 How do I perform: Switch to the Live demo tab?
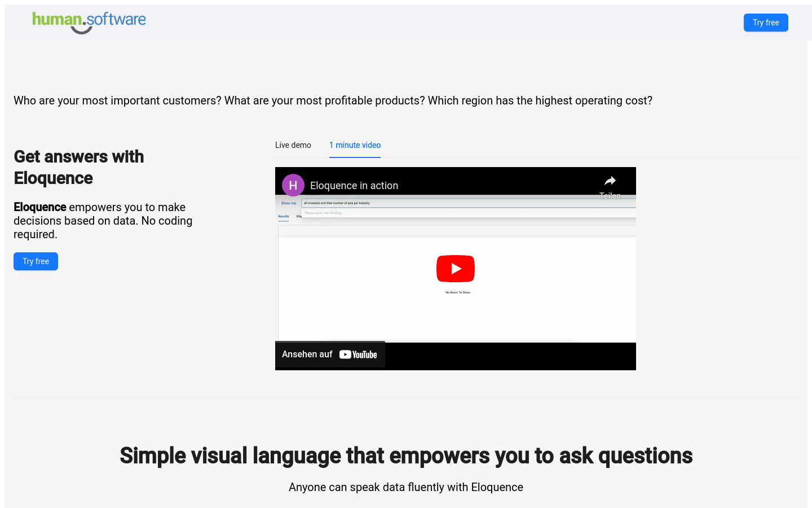(x=293, y=145)
